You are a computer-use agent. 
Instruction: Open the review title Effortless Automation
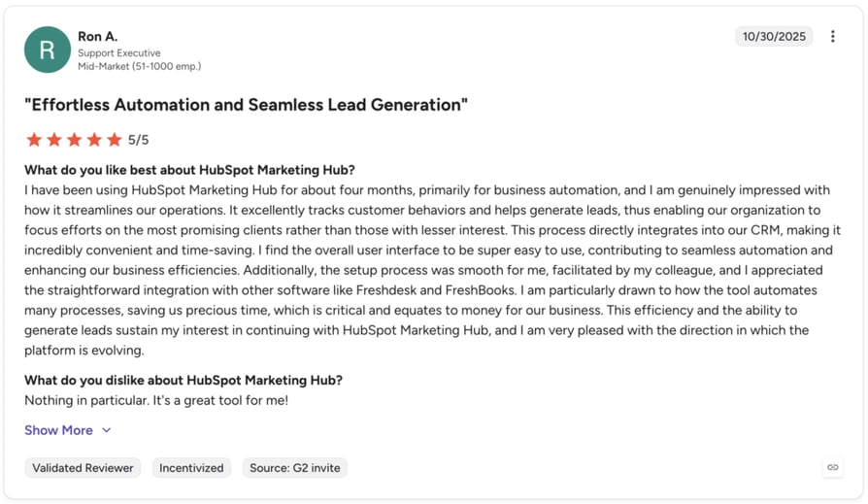[x=246, y=105]
